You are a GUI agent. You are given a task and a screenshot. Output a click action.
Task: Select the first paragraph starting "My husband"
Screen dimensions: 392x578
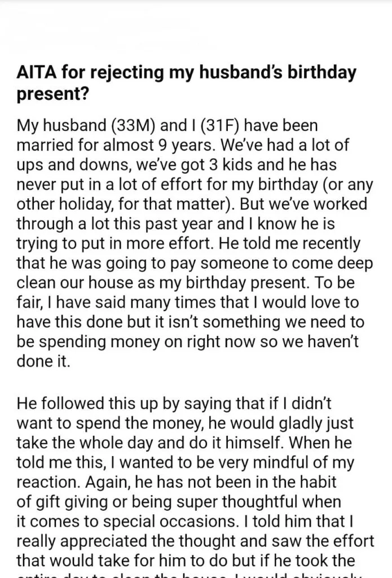point(195,243)
